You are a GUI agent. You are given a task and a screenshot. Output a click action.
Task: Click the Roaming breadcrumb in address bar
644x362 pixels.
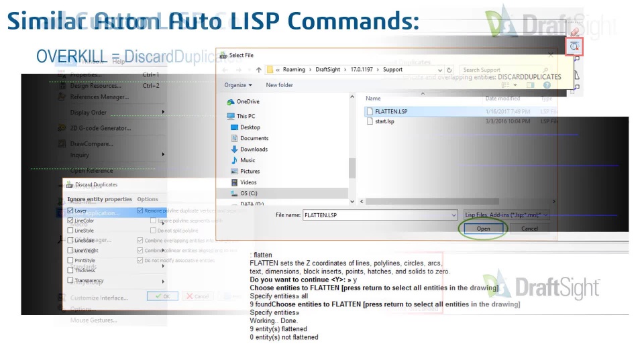294,70
